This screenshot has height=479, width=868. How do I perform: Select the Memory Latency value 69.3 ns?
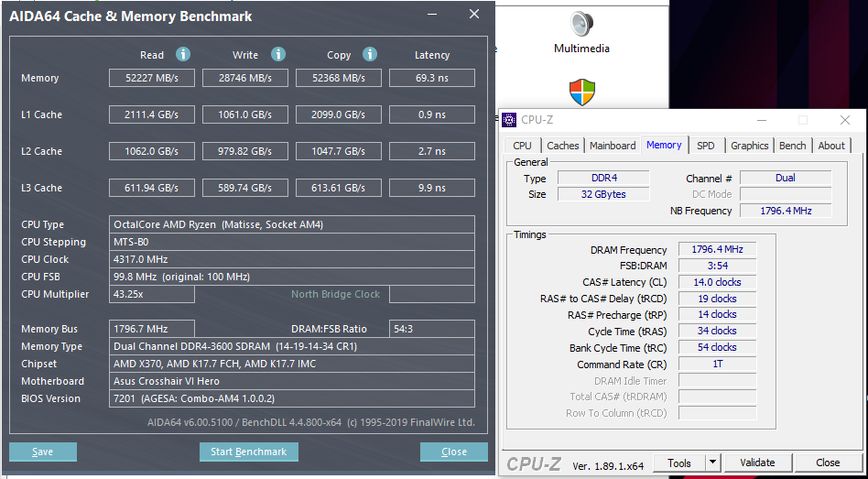point(432,78)
